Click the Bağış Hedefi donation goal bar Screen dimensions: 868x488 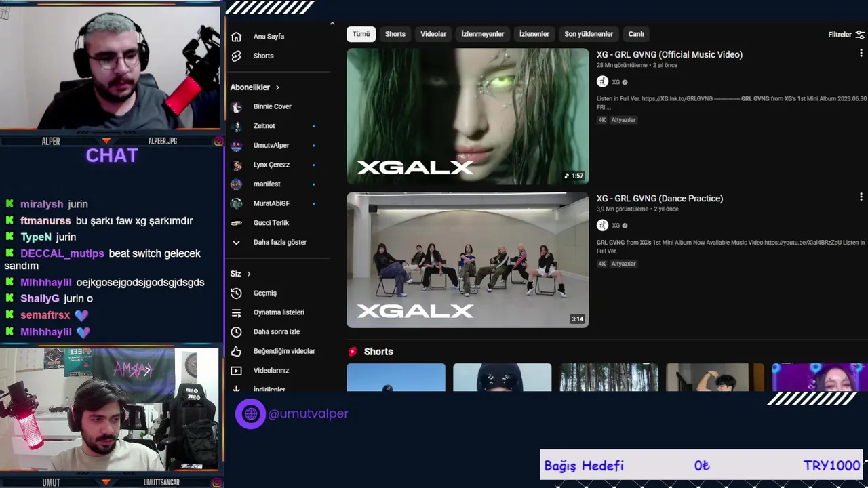coord(701,465)
